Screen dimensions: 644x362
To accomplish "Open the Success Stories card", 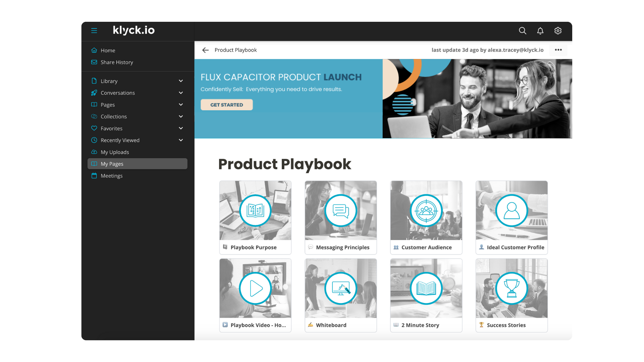I will coord(511,288).
